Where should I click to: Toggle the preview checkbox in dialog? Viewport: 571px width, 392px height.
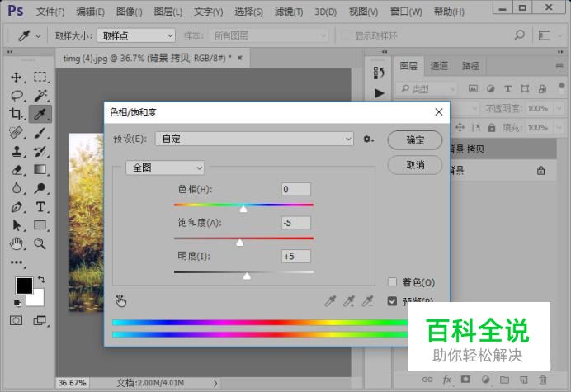point(392,301)
